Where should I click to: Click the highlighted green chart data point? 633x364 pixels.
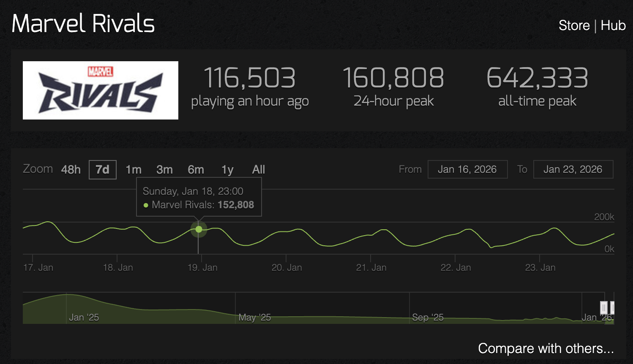pos(199,229)
